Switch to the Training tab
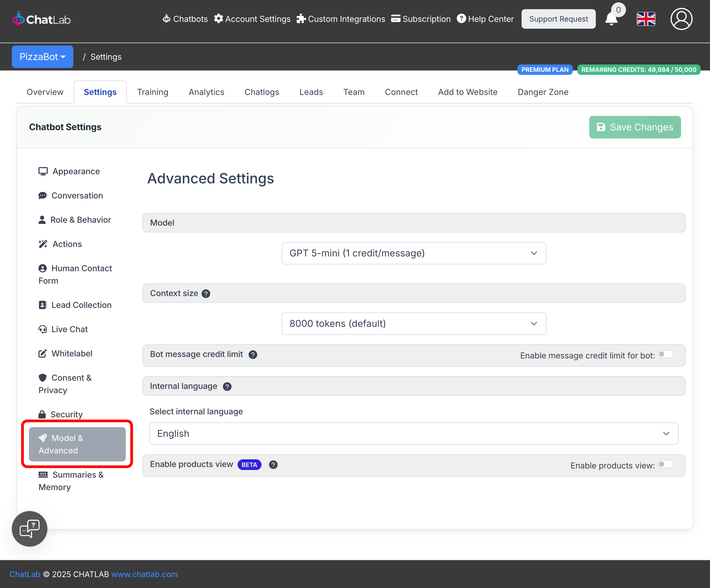The width and height of the screenshot is (710, 588). [x=152, y=92]
